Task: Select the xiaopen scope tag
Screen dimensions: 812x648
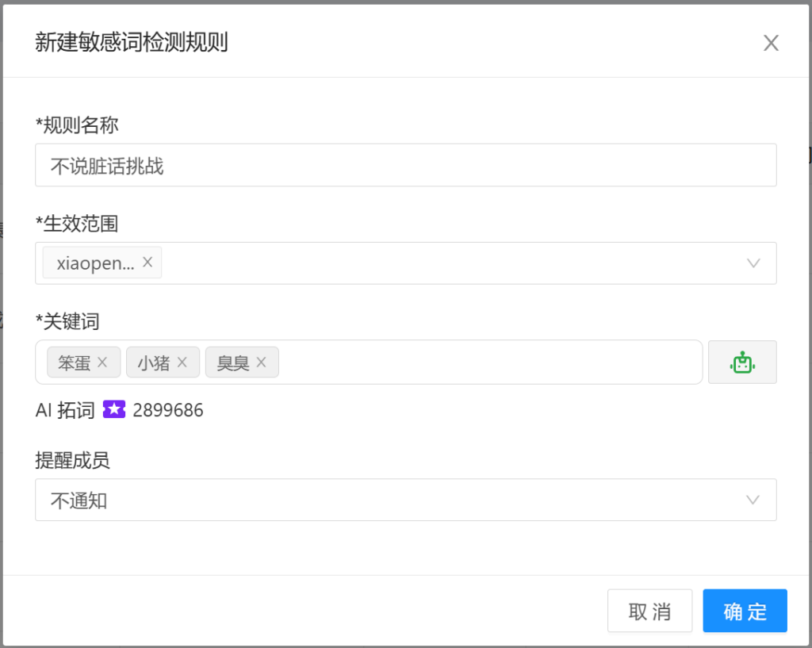Action: tap(95, 262)
